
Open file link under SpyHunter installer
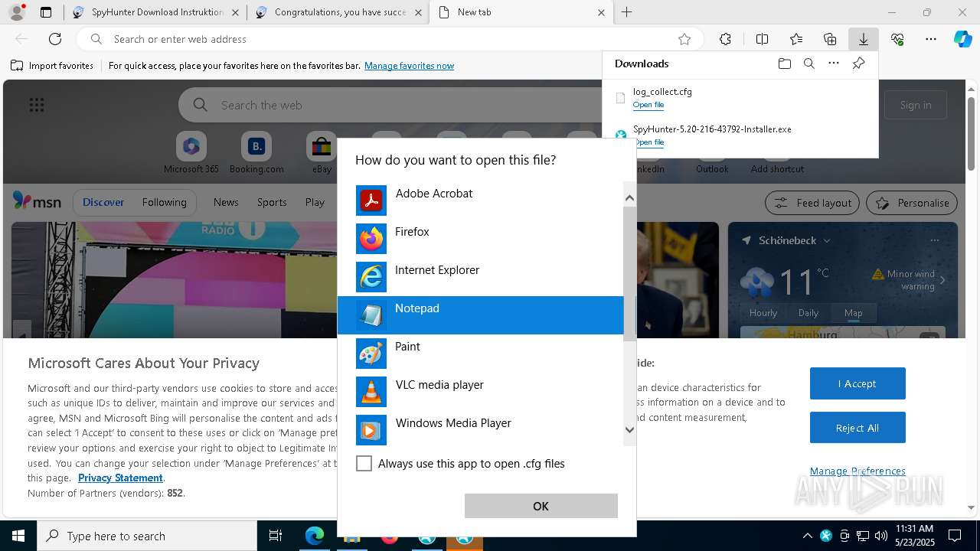648,142
